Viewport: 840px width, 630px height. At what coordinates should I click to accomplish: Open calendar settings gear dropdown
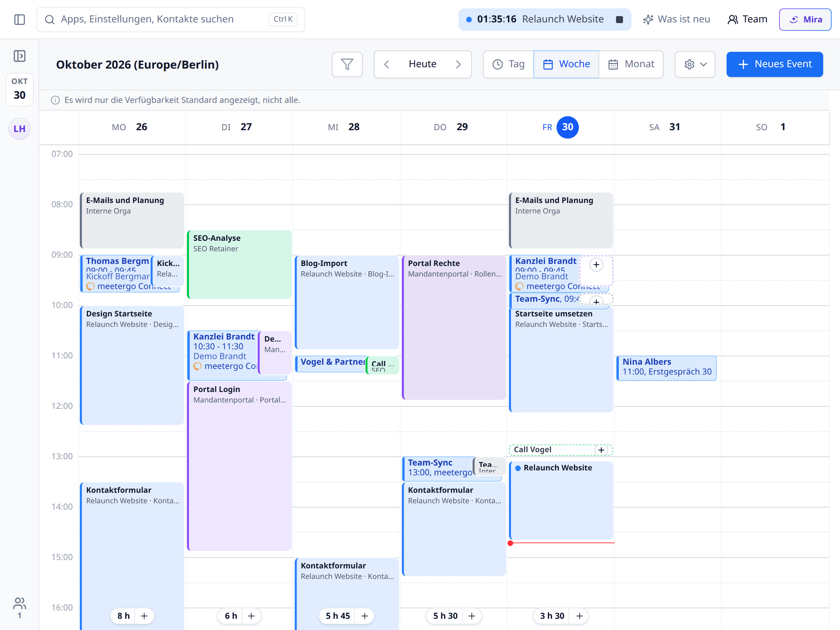(x=695, y=64)
